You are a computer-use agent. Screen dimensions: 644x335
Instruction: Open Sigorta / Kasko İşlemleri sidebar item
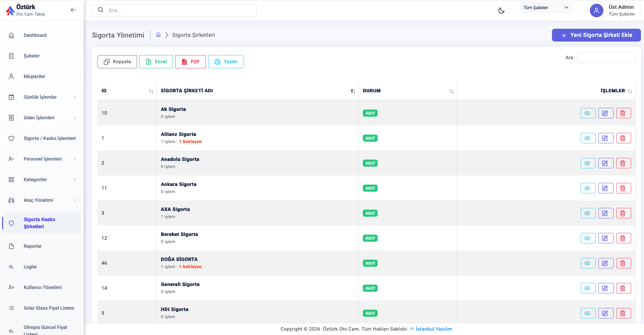coord(42,139)
